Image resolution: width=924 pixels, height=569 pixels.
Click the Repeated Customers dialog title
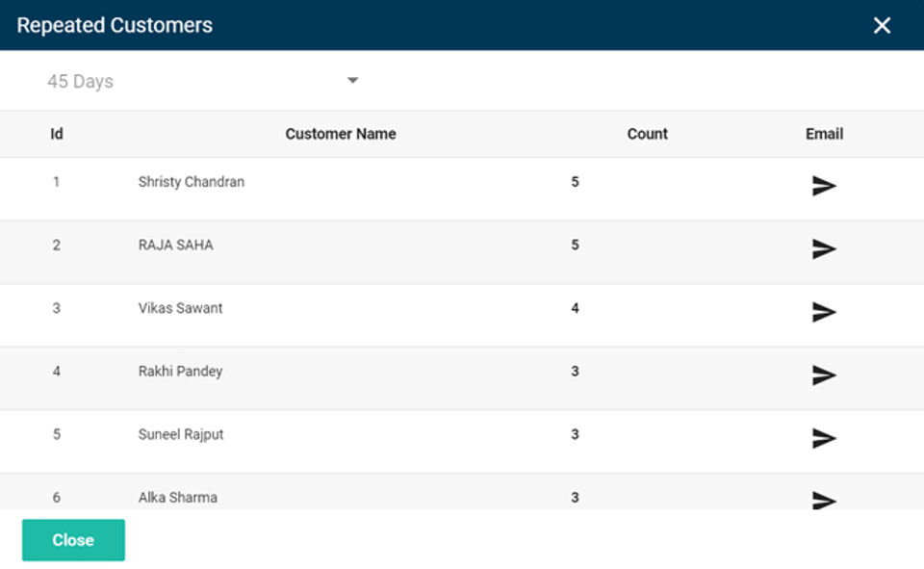(115, 26)
